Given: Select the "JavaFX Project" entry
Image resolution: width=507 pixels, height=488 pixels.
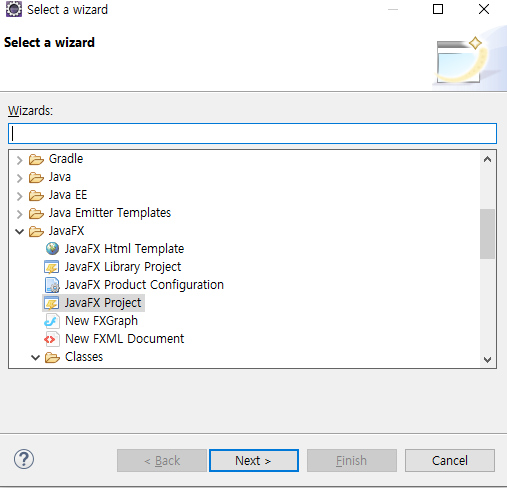Looking at the screenshot, I should (x=103, y=303).
